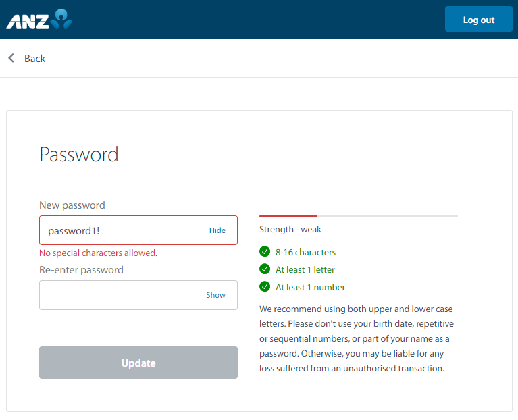518x420 pixels.
Task: Log out of ANZ banking
Action: pyautogui.click(x=478, y=20)
